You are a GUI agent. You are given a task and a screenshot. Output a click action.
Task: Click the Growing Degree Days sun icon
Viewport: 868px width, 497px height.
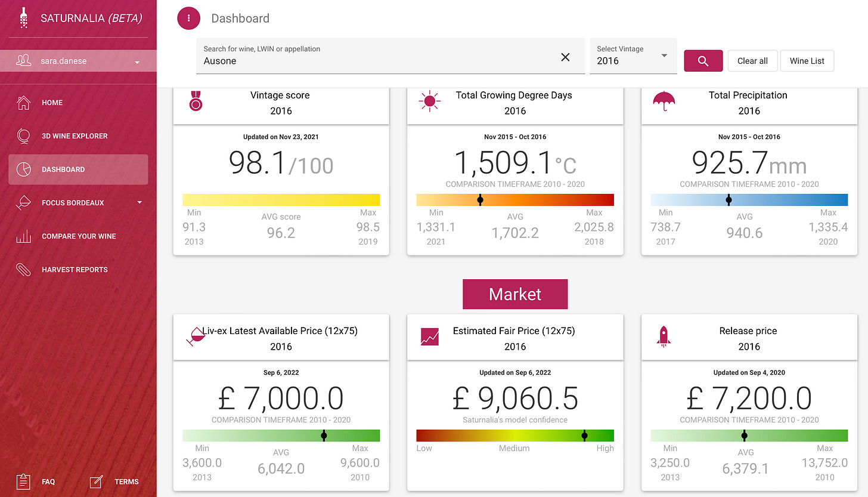click(429, 101)
